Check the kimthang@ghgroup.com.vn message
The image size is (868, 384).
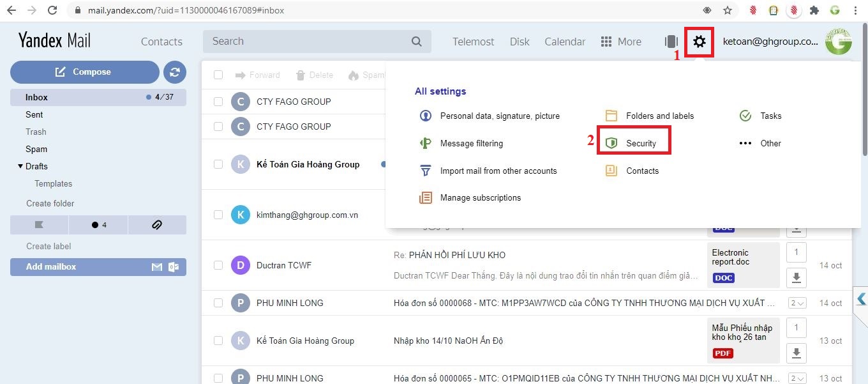click(x=218, y=215)
